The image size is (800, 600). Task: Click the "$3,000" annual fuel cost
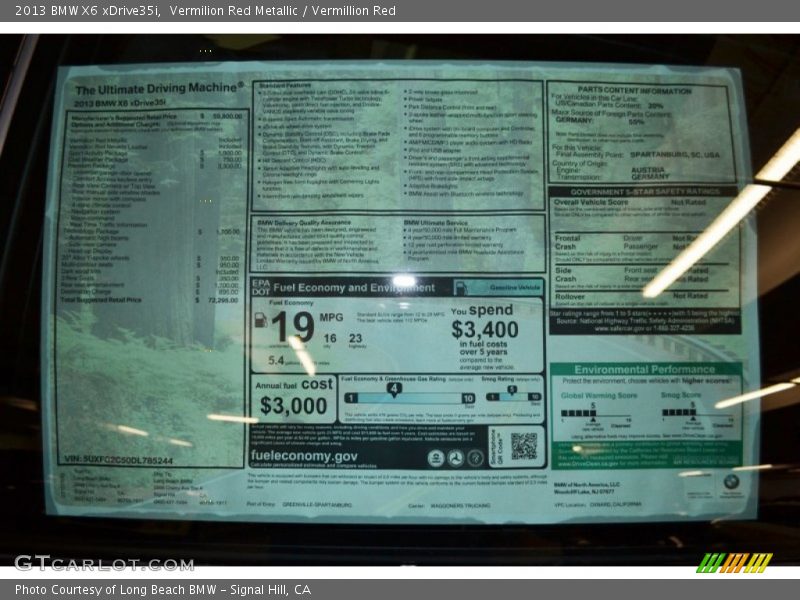293,406
